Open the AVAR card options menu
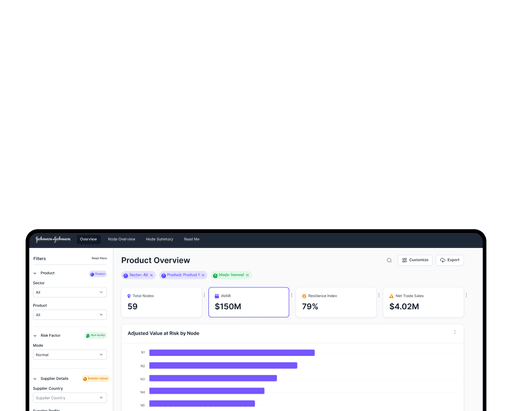512x411 pixels. pyautogui.click(x=292, y=295)
